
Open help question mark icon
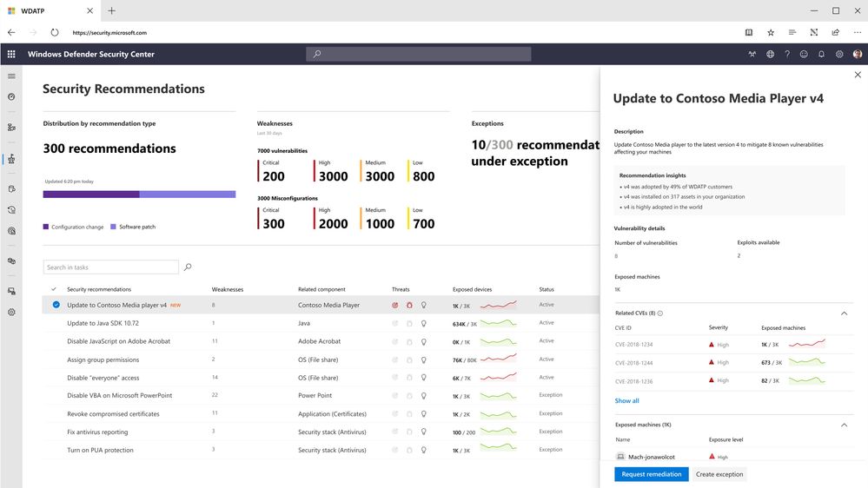click(x=787, y=54)
